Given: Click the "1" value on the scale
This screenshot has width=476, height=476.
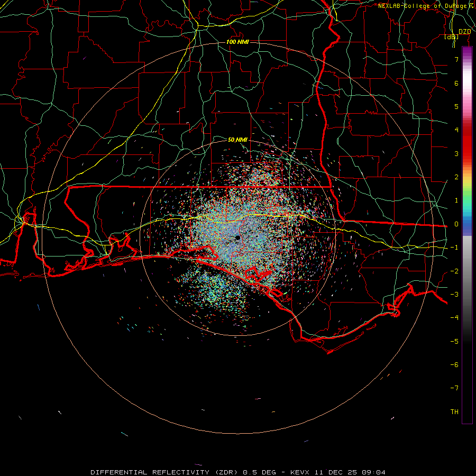Looking at the screenshot, I should [x=456, y=200].
